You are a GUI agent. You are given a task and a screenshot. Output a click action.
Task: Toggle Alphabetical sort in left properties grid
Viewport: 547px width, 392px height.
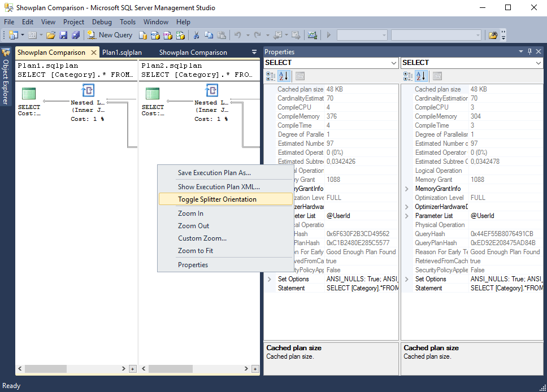tap(284, 76)
